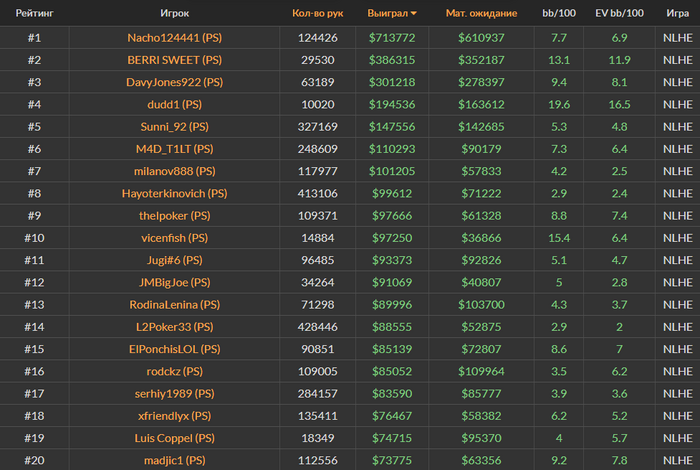700x470 pixels.
Task: Open Sunni_92 (PS) player page
Action: click(x=175, y=127)
